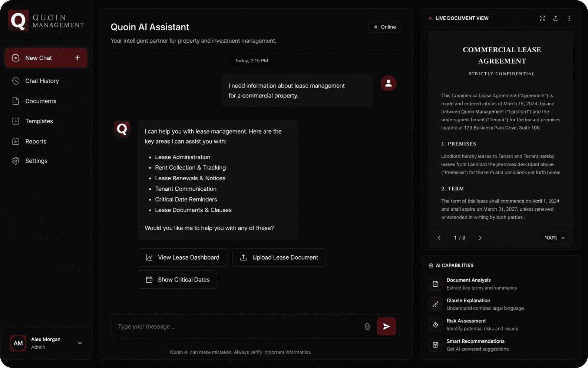Viewport: 588px width, 368px height.
Task: Click the Smart Recommendations icon
Action: (436, 345)
